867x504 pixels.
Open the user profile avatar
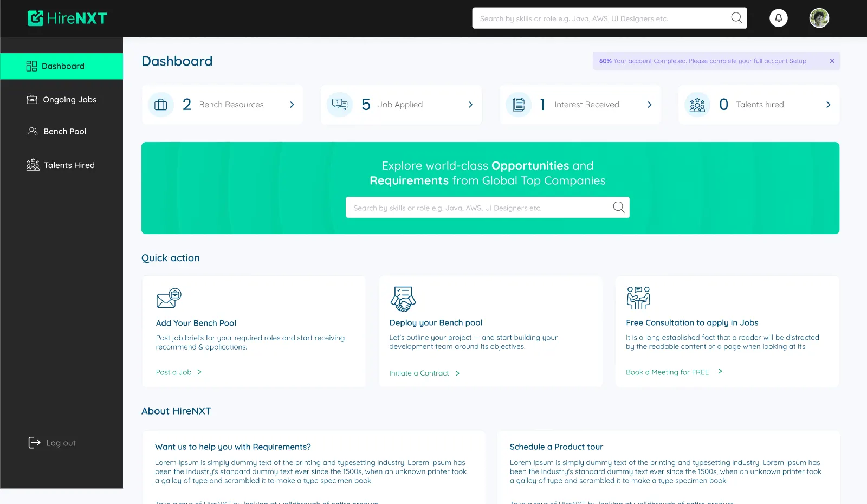coord(819,18)
